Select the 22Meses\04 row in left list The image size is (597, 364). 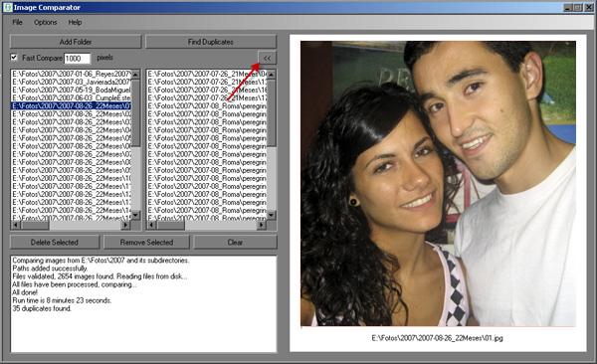coord(72,130)
